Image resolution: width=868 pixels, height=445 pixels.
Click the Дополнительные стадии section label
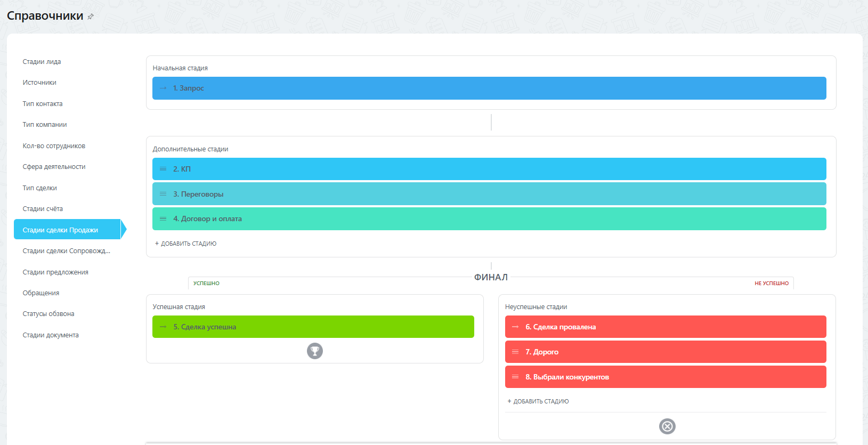click(x=190, y=149)
